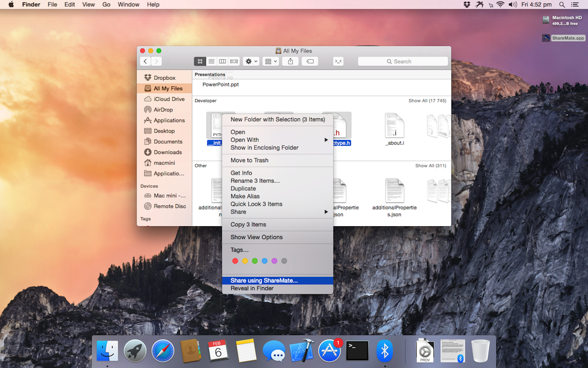Open the Wi-Fi status menu
Viewport: 588px width, 368px height.
pyautogui.click(x=500, y=4)
